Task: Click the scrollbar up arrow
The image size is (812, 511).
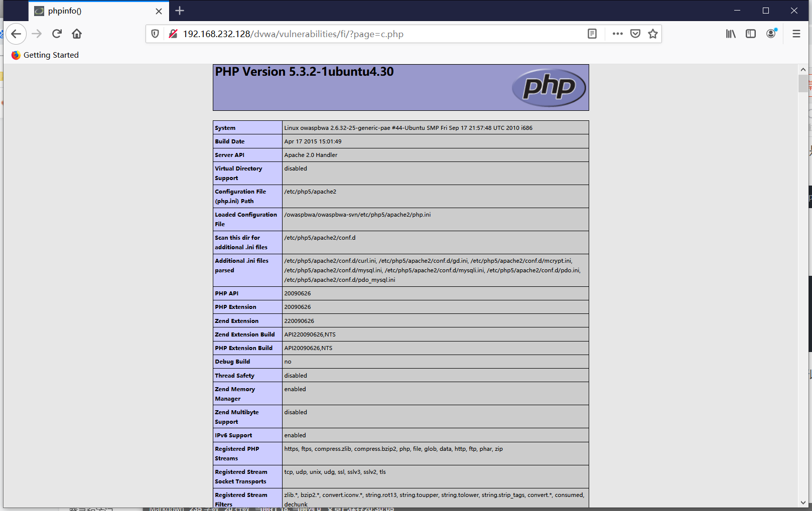Action: 803,70
